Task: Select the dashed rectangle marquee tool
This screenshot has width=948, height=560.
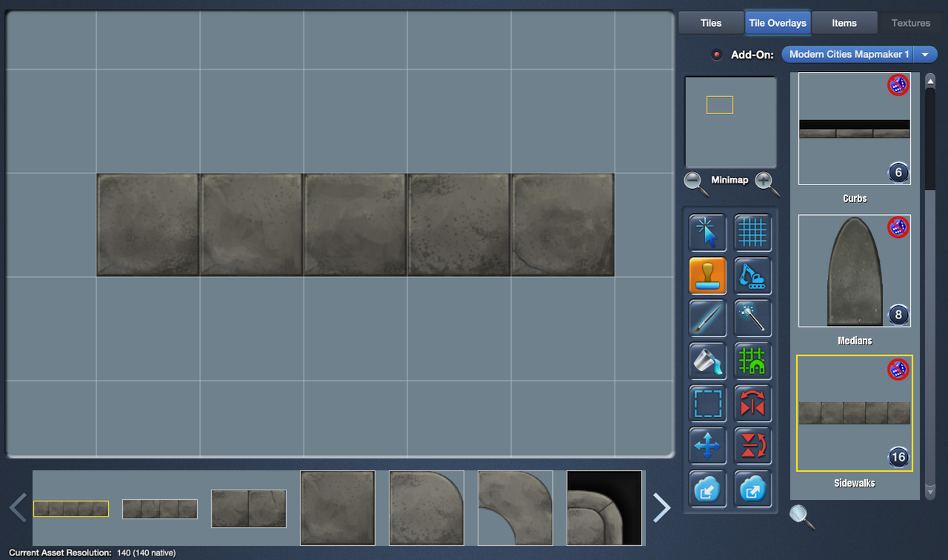Action: coord(707,404)
